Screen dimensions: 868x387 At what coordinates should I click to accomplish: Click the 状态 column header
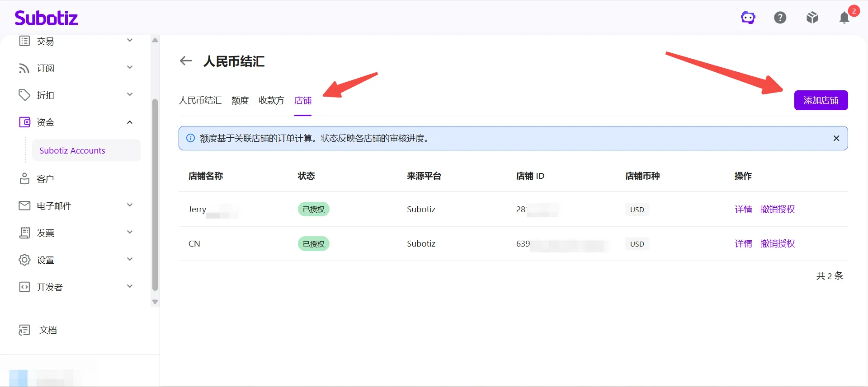click(307, 176)
